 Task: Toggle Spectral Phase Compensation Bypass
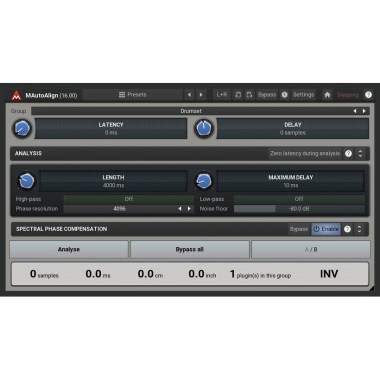299,229
